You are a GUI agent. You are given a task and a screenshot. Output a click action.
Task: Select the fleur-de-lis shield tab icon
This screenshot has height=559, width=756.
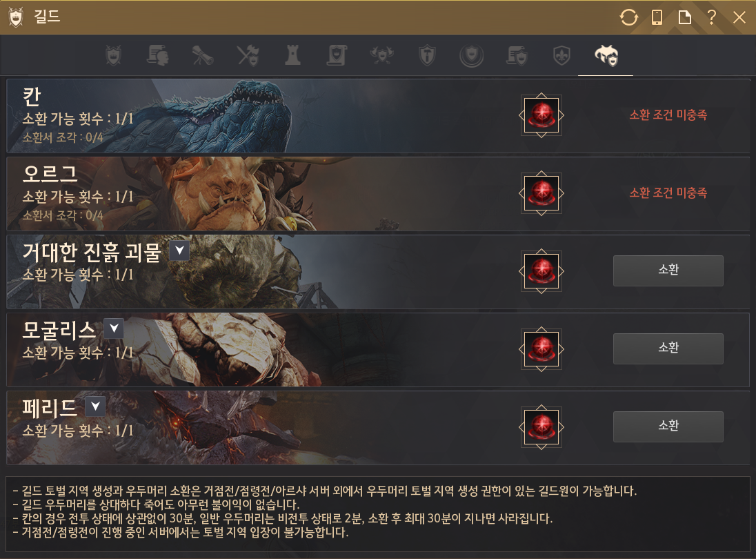(x=561, y=55)
